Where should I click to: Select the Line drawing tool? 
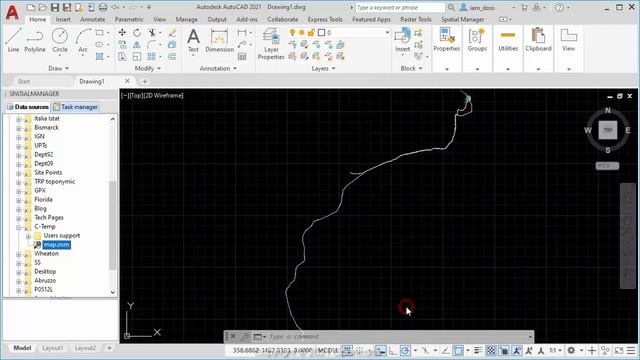click(13, 40)
